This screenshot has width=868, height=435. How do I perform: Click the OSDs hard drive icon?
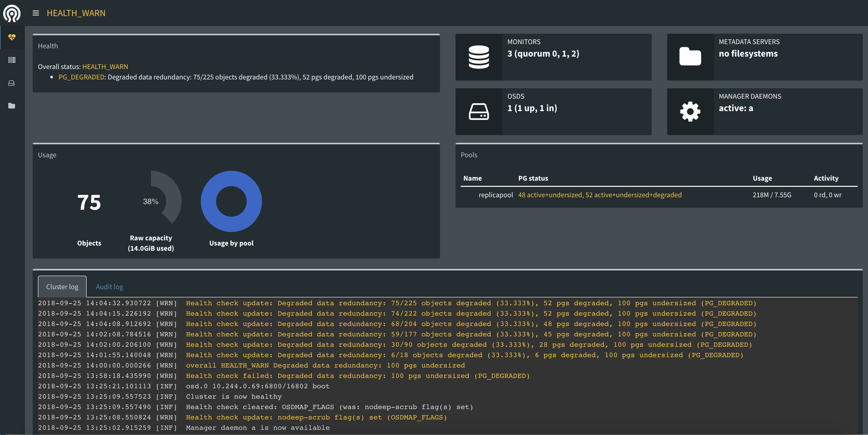tap(478, 112)
